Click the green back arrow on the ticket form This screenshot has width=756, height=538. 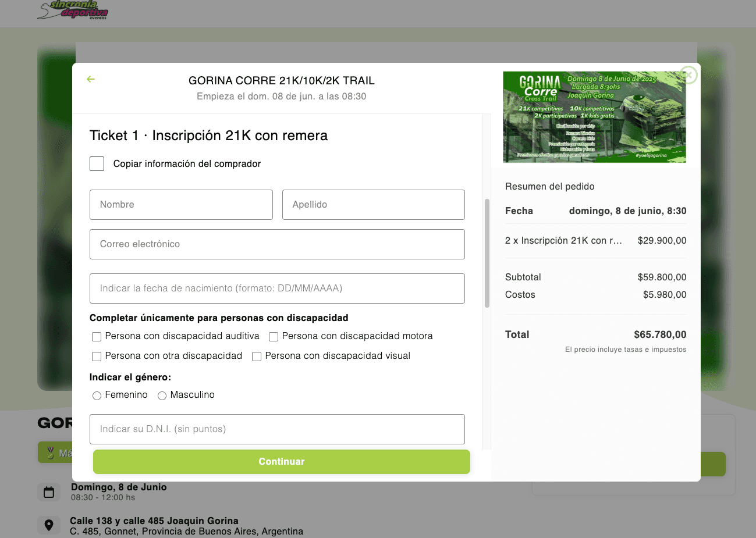tap(91, 79)
